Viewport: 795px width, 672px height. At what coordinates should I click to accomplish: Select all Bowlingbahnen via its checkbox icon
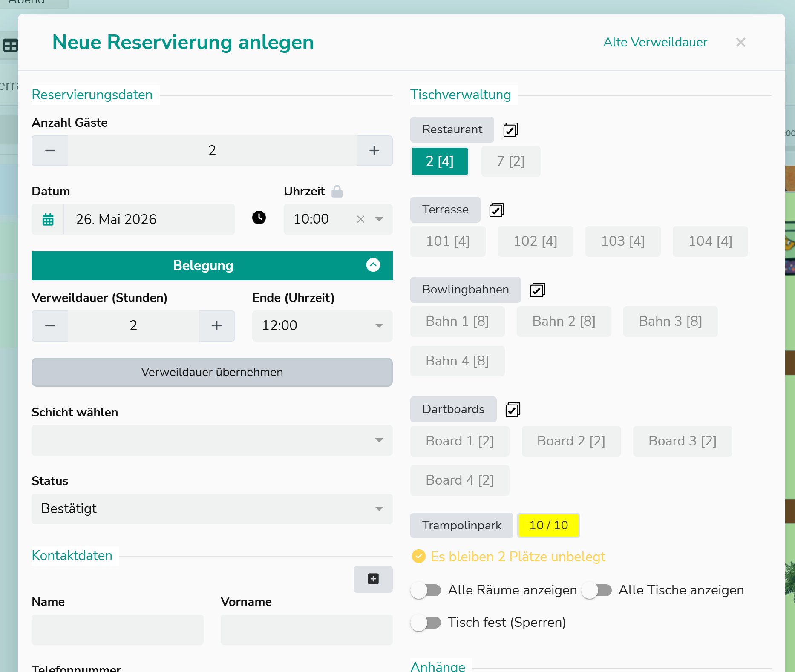click(537, 290)
